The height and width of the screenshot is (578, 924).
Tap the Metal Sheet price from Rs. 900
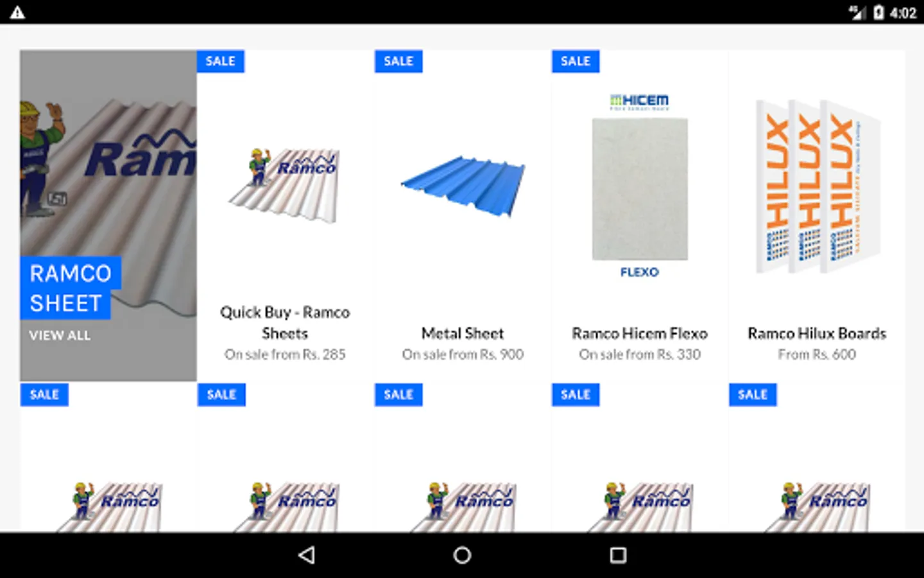pos(463,355)
